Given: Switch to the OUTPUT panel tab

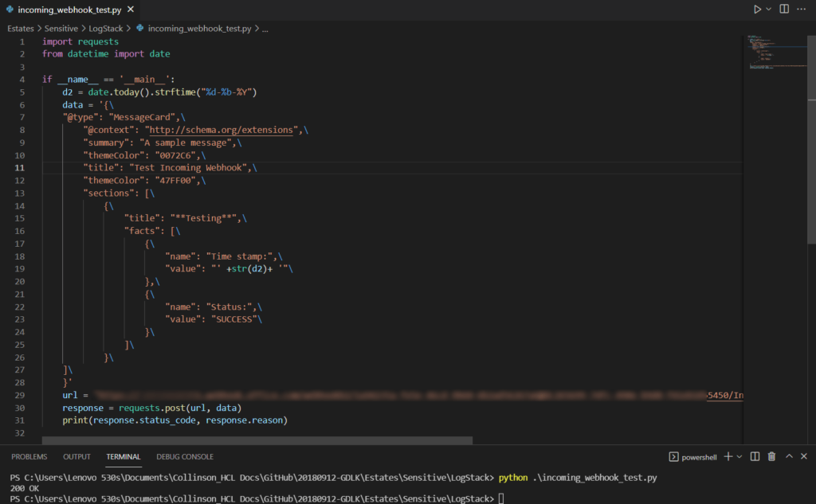Looking at the screenshot, I should tap(76, 457).
